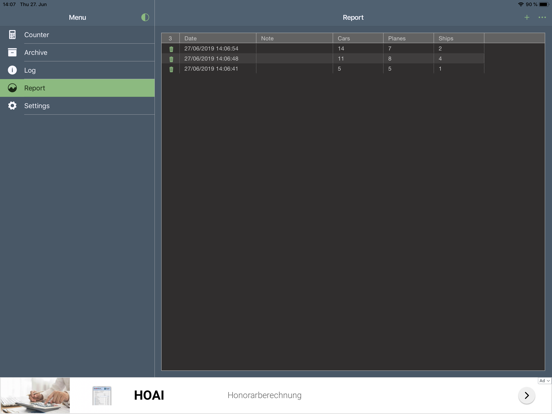
Task: Click the Report chart icon
Action: pyautogui.click(x=12, y=88)
